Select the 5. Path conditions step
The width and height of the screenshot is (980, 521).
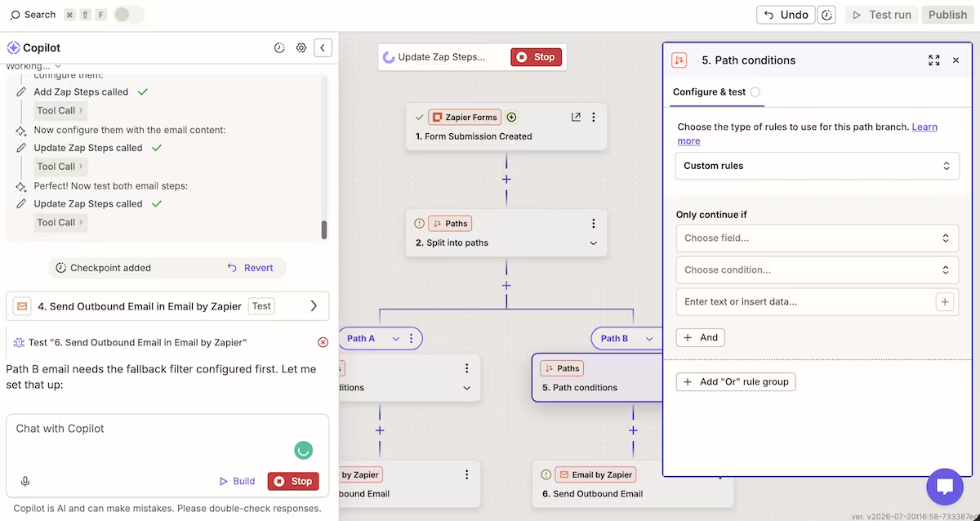[597, 377]
